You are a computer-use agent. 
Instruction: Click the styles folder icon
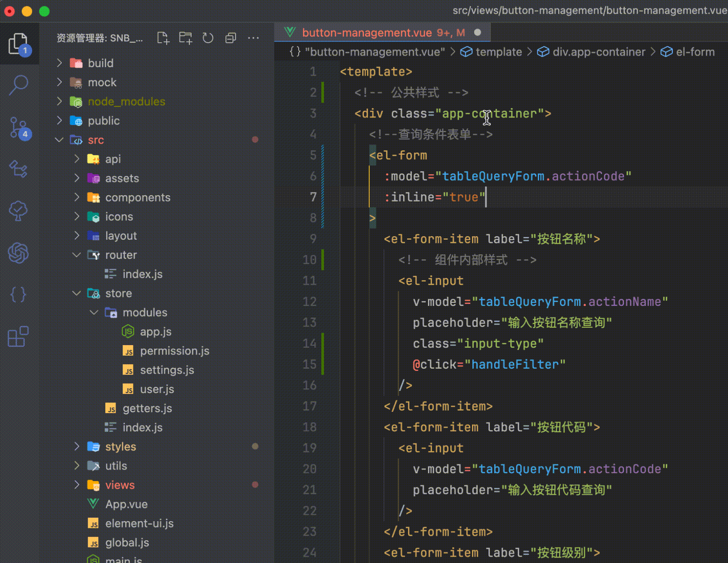93,446
